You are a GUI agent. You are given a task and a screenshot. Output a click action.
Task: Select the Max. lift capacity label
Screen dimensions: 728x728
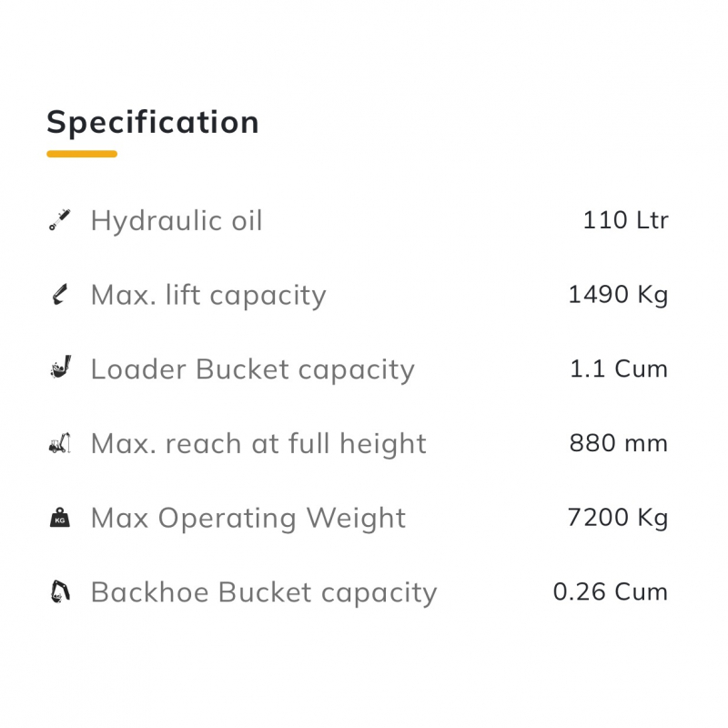coord(208,295)
